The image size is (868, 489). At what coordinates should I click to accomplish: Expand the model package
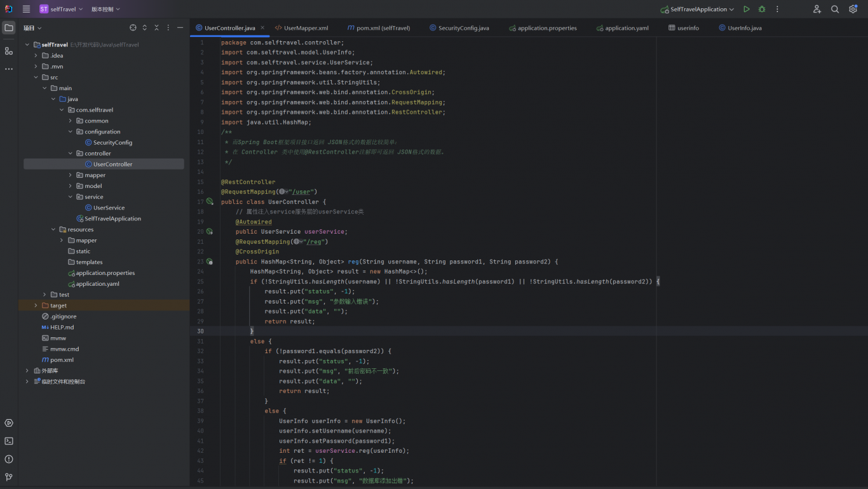[x=71, y=185]
